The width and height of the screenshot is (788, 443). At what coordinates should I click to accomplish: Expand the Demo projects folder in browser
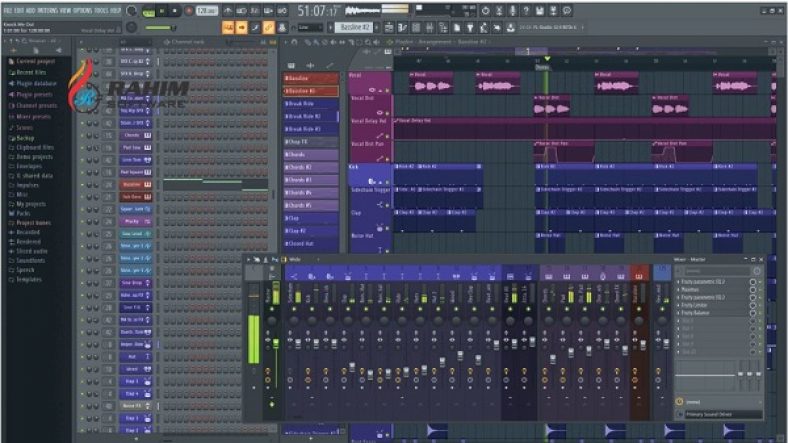[34, 157]
